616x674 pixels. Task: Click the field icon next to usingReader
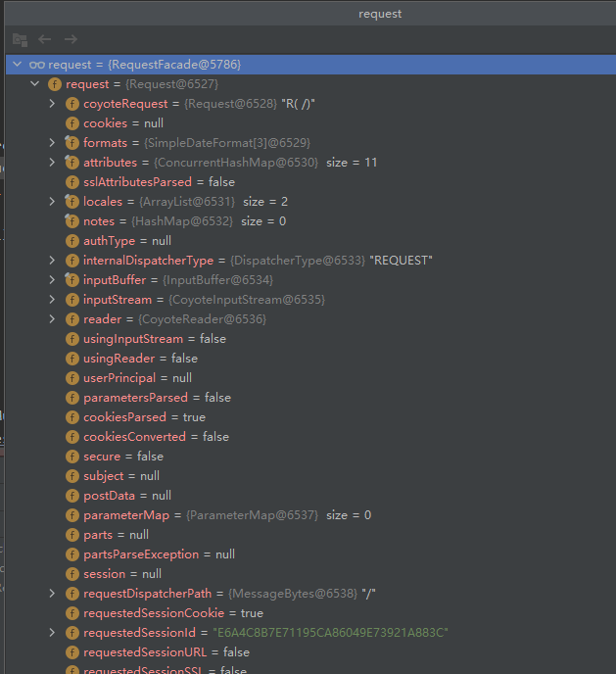pos(72,359)
